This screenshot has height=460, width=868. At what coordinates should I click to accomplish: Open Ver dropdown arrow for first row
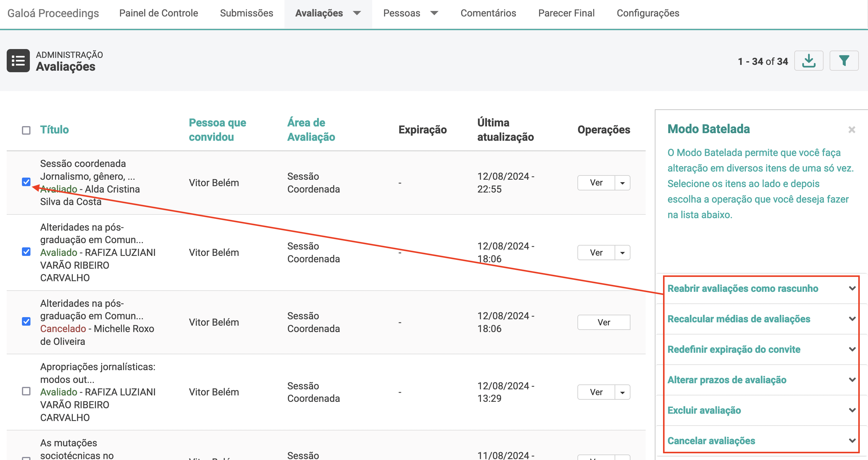[x=622, y=183]
